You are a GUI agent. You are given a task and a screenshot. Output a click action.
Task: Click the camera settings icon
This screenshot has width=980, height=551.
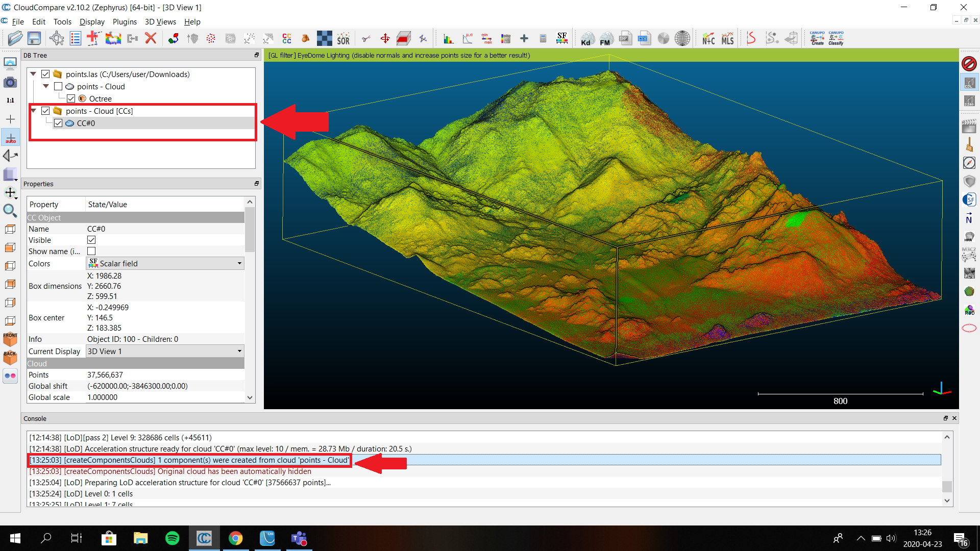(x=10, y=82)
